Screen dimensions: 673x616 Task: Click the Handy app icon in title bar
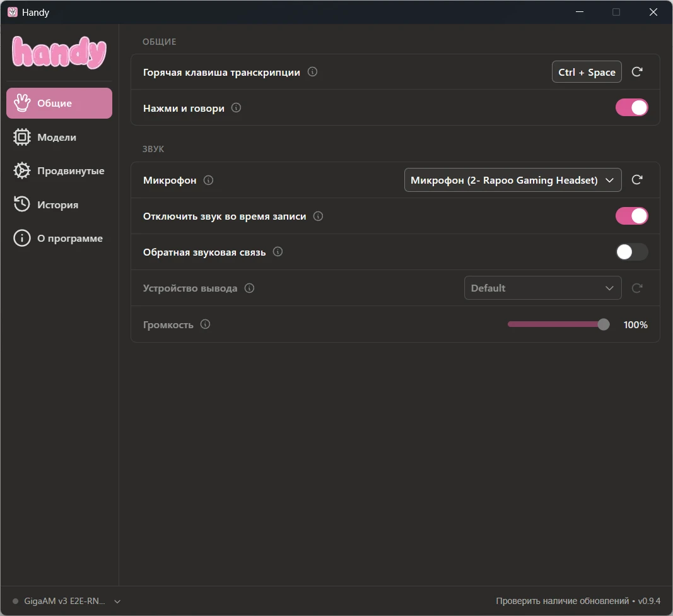click(x=13, y=12)
